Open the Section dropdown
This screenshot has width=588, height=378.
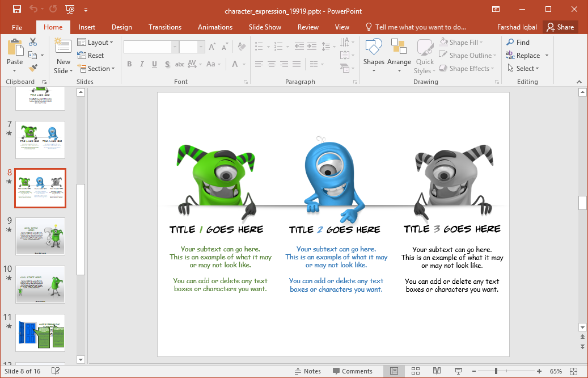96,68
